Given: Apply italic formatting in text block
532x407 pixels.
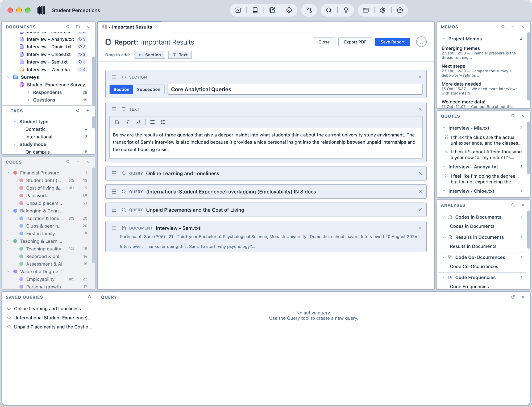Looking at the screenshot, I should [x=128, y=122].
